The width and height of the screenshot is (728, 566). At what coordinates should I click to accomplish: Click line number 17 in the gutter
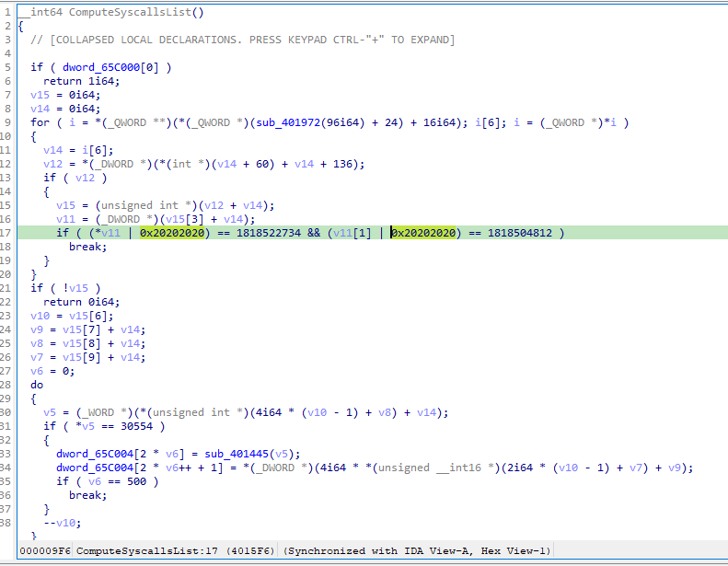(6, 233)
